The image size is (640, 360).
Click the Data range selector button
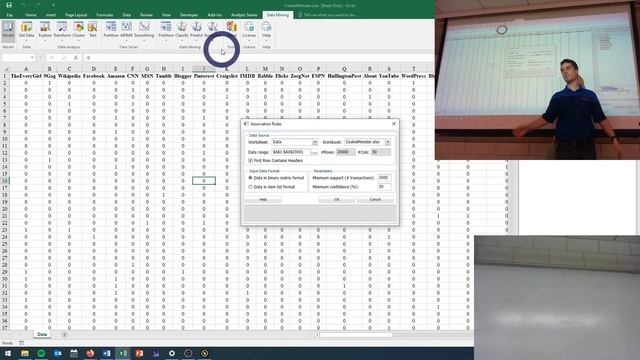(314, 152)
